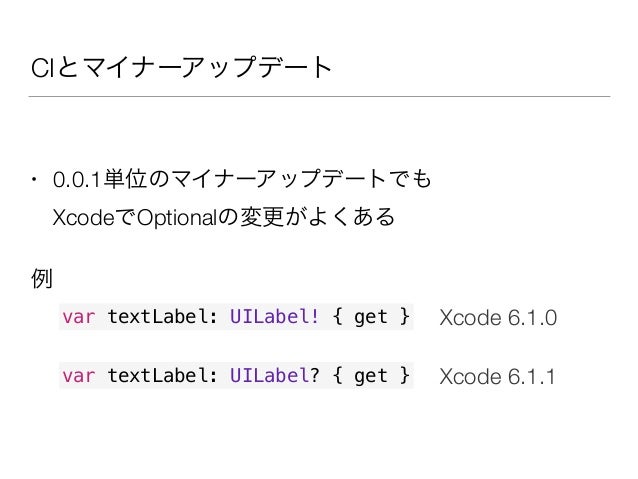The image size is (638, 479).
Task: Click the pink var keyword in second snippet
Action: pos(79,376)
